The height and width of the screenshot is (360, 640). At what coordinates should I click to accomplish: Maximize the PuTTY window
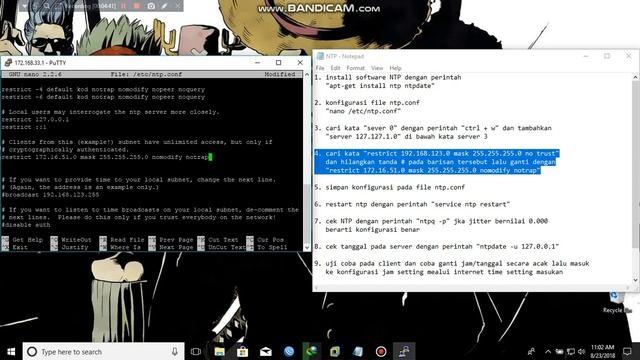[x=278, y=62]
